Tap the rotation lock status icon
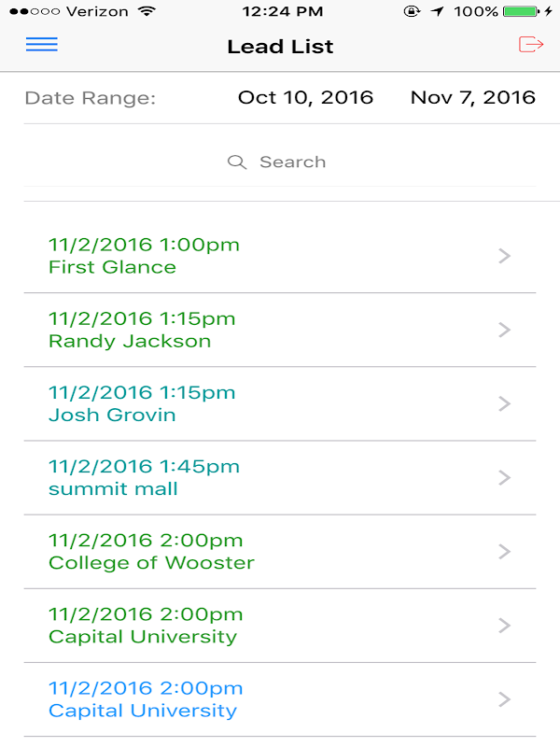 coord(412,12)
